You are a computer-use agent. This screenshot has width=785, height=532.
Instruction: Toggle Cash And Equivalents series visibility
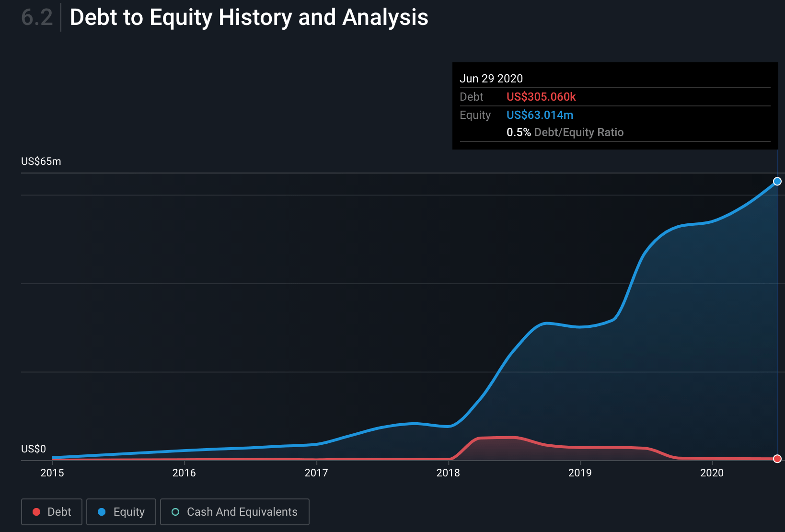pyautogui.click(x=234, y=512)
